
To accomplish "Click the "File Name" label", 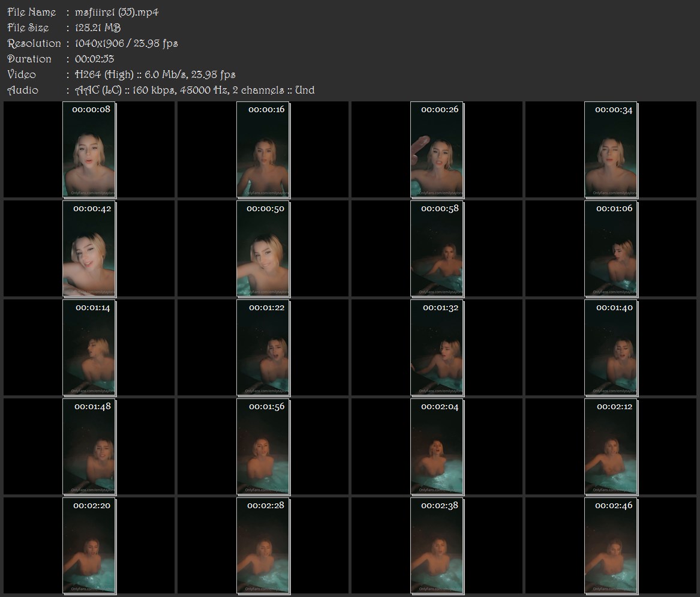I will pos(32,12).
